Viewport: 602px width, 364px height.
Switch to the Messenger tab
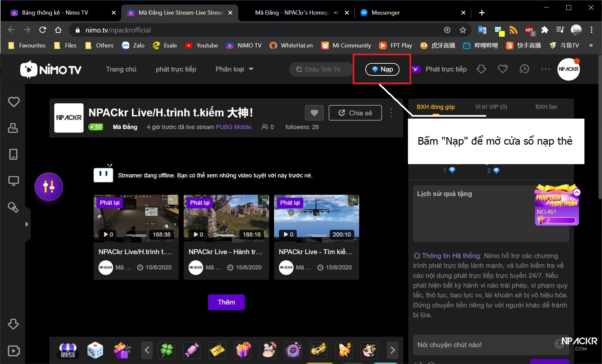pyautogui.click(x=413, y=13)
